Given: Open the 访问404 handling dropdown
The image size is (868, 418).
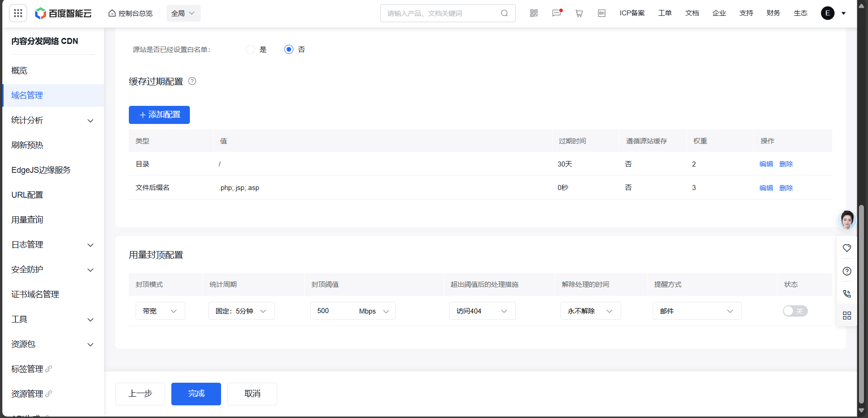Looking at the screenshot, I should tap(482, 311).
